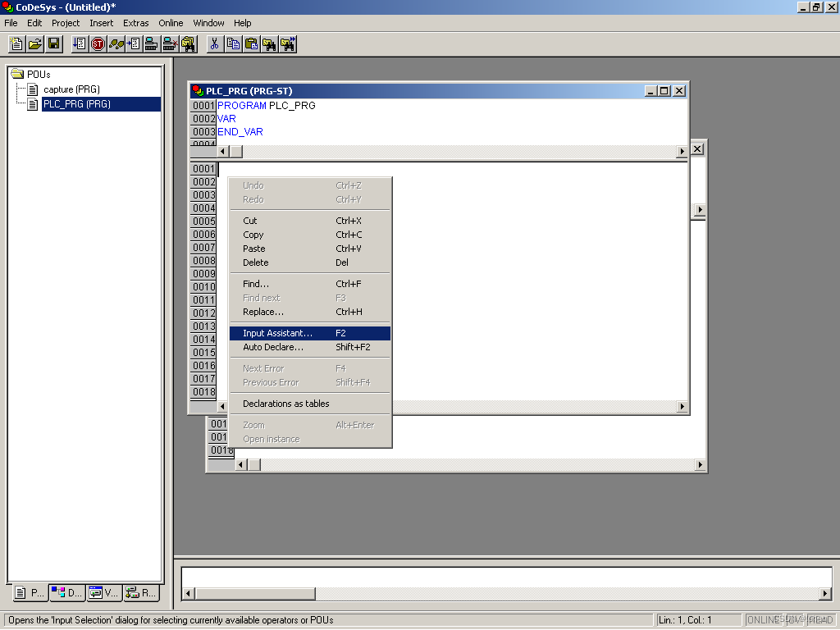Open the Extras menu
Screen dimensions: 840x630
tap(135, 23)
